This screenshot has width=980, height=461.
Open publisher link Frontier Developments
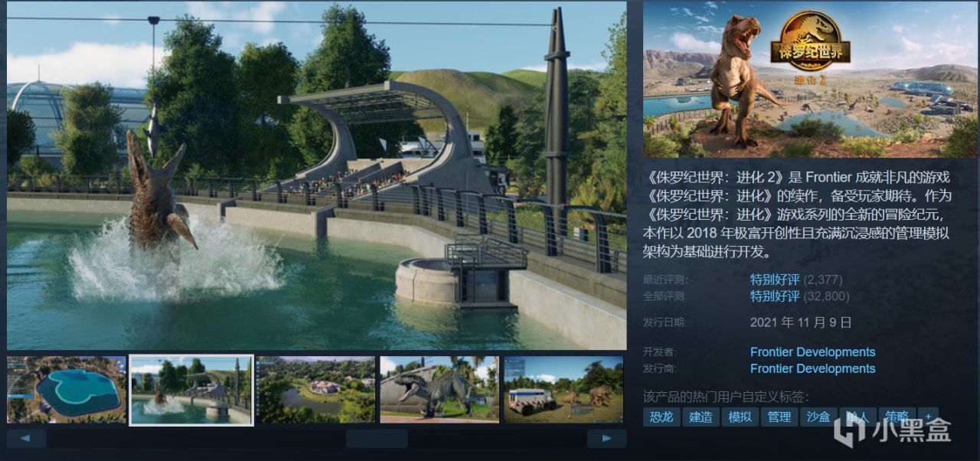[x=812, y=368]
